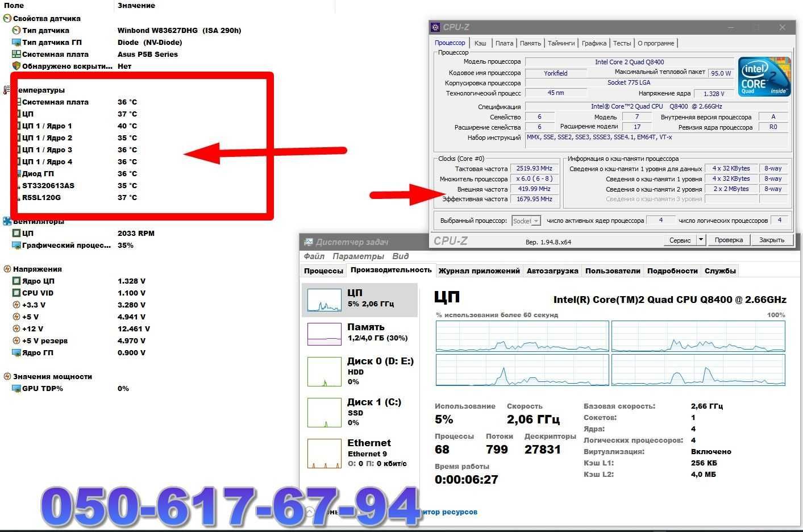803x532 pixels.
Task: Open the Графика tab in CPU-Z
Action: [x=594, y=43]
